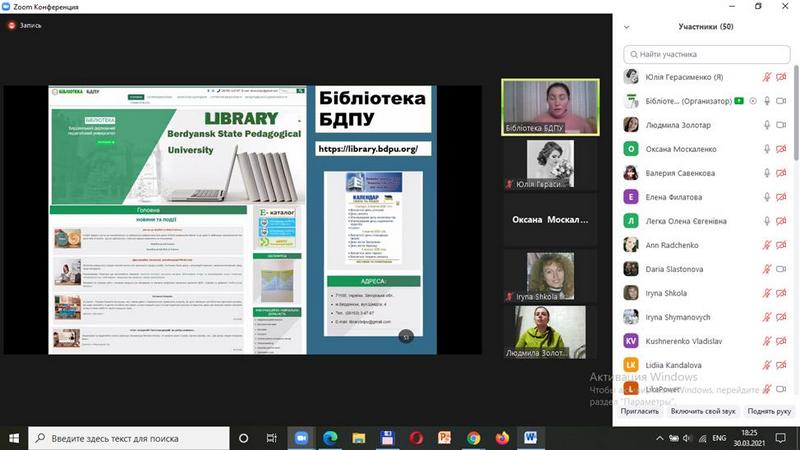Collapse participants panel with the chevron arrow
This screenshot has height=450, width=800.
pyautogui.click(x=627, y=27)
